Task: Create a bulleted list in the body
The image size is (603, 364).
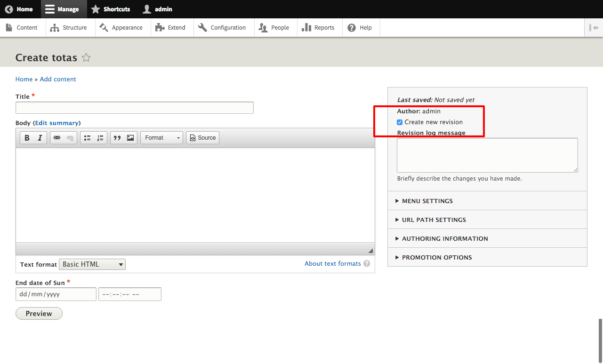Action: pos(87,137)
